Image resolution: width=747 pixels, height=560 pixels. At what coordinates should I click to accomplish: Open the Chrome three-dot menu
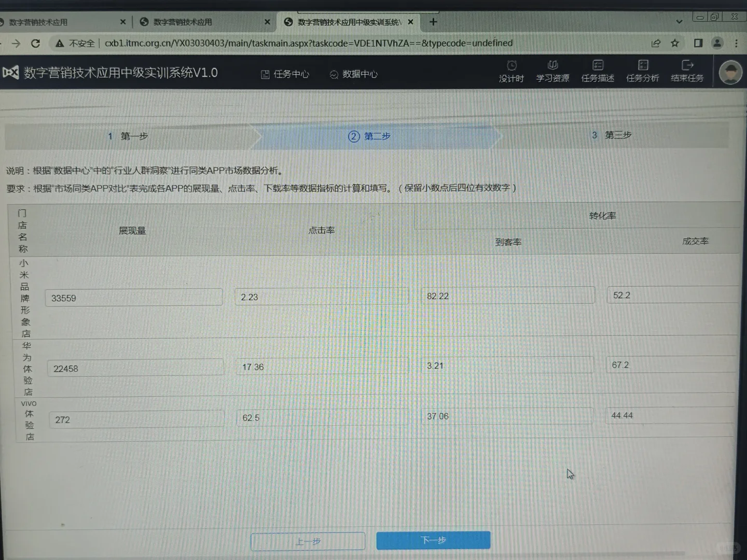[x=736, y=43]
